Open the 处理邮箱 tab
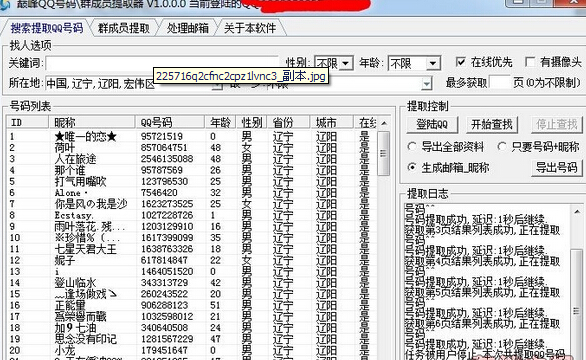 (x=187, y=28)
